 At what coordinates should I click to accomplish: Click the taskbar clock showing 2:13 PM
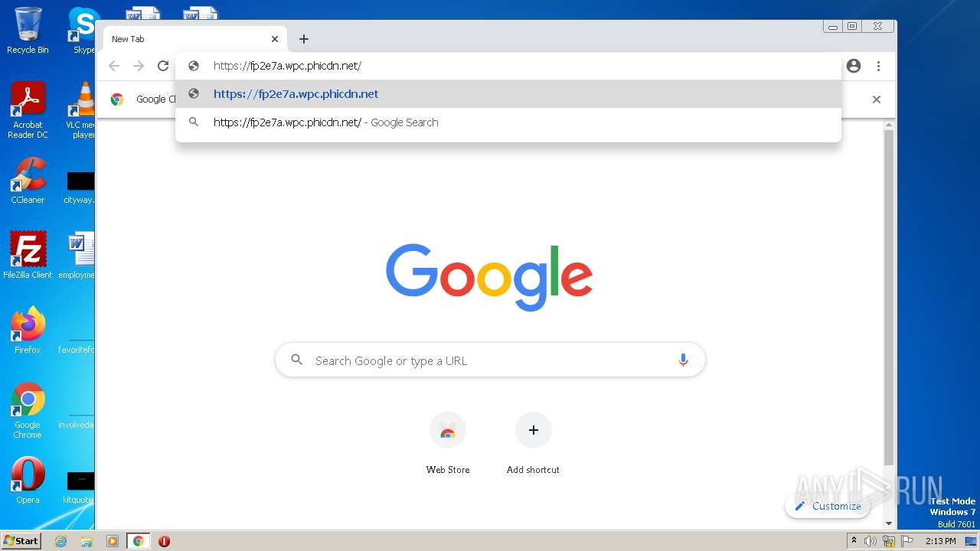coord(941,541)
